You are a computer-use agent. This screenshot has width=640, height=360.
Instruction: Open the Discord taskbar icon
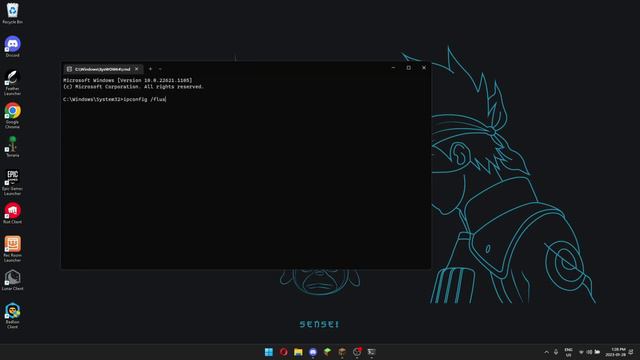coord(313,352)
